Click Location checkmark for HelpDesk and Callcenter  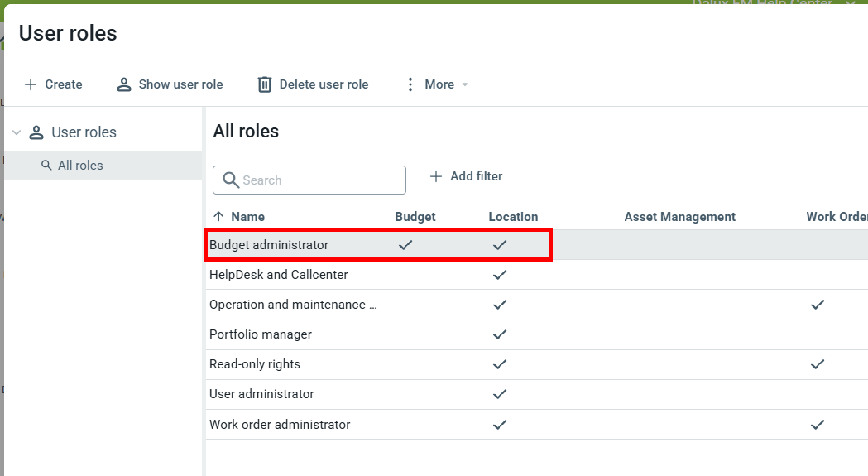pyautogui.click(x=499, y=275)
